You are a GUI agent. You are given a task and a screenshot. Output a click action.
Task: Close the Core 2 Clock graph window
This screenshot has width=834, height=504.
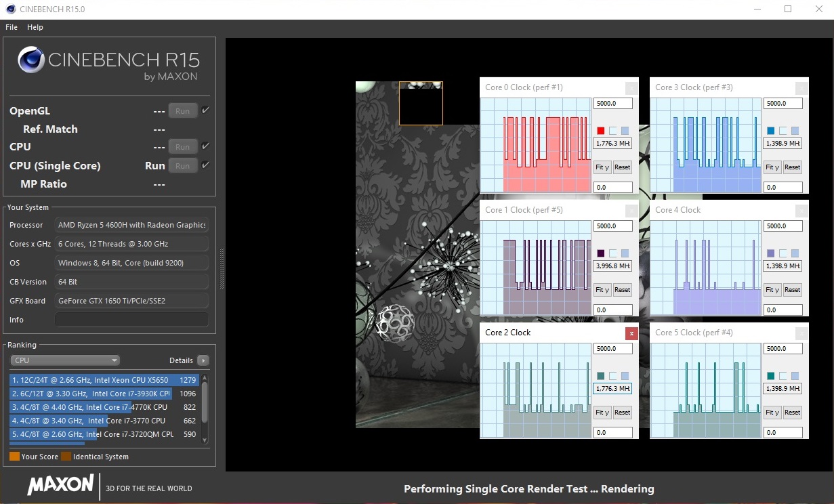[631, 333]
